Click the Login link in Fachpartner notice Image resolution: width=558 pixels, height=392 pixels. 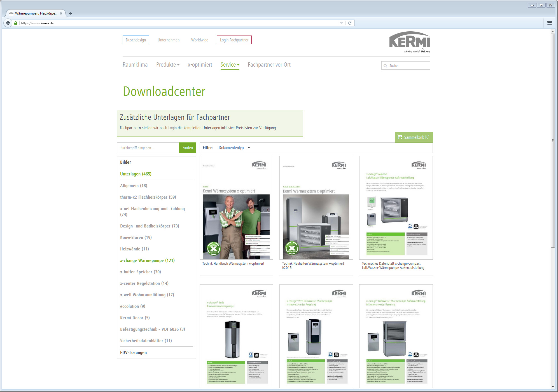(x=172, y=128)
